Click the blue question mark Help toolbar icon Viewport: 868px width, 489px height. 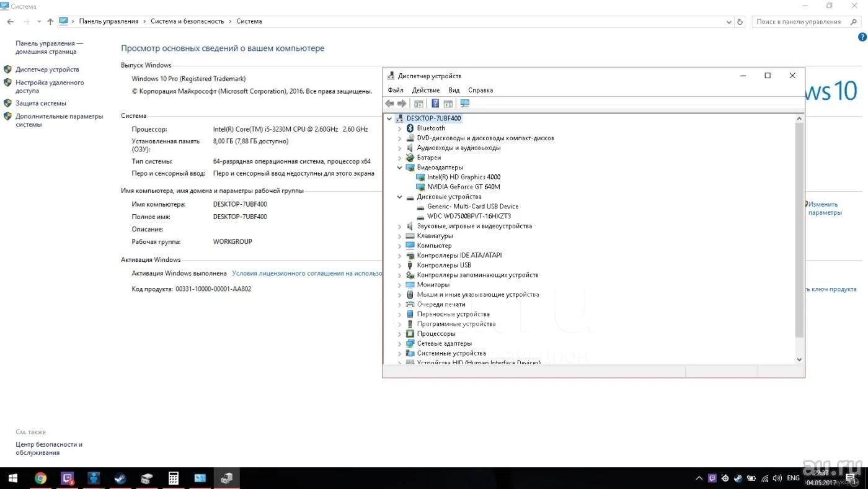435,104
